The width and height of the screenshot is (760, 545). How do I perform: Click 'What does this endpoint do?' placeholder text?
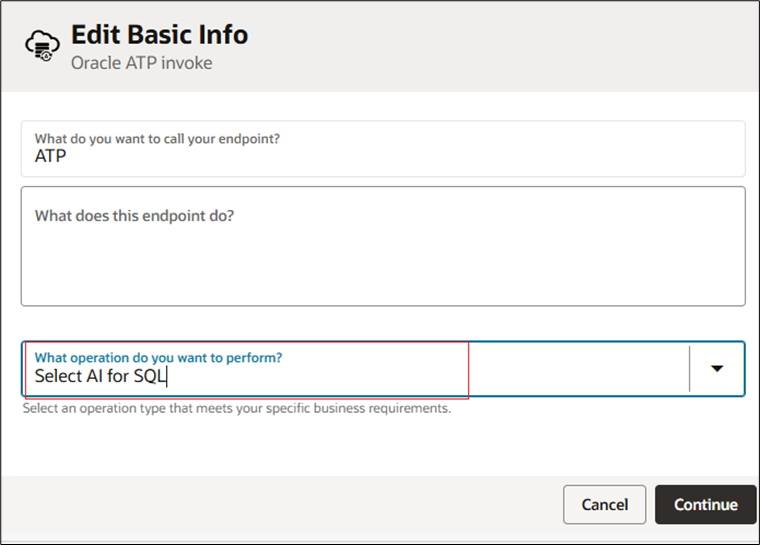[134, 215]
